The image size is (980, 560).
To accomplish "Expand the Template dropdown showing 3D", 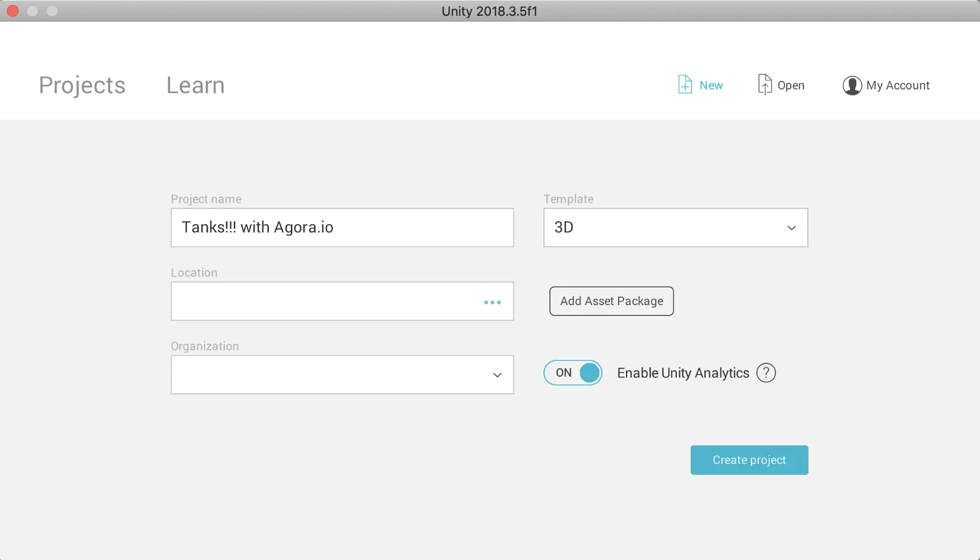I will point(676,228).
